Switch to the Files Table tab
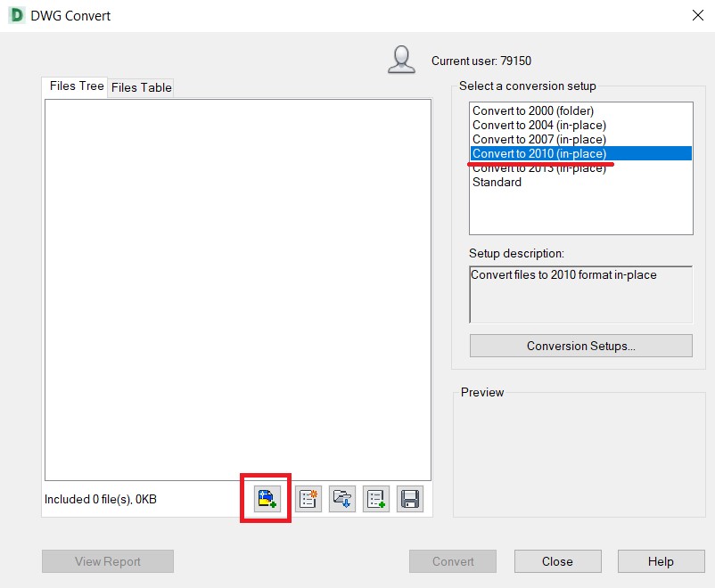The width and height of the screenshot is (715, 588). tap(141, 87)
